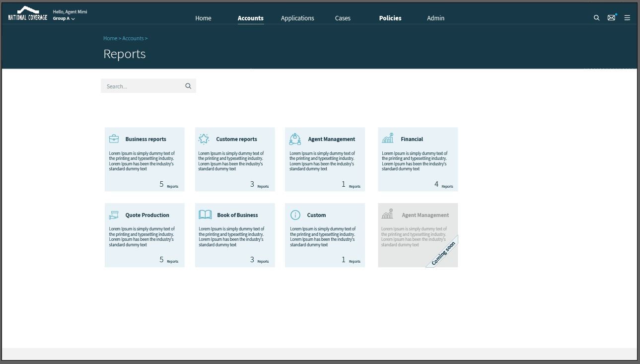The height and width of the screenshot is (364, 640).
Task: Click the Business reports briefcase icon
Action: coord(114,139)
